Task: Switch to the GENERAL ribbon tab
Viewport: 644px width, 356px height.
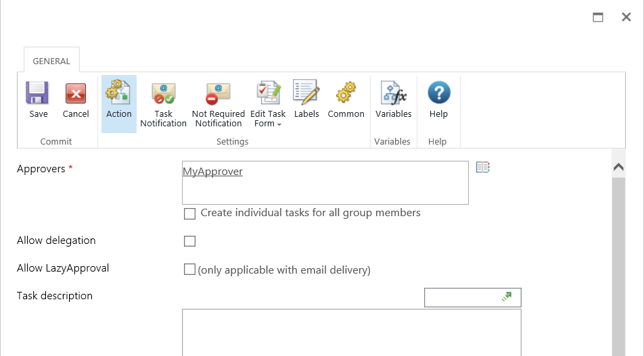Action: (x=51, y=61)
